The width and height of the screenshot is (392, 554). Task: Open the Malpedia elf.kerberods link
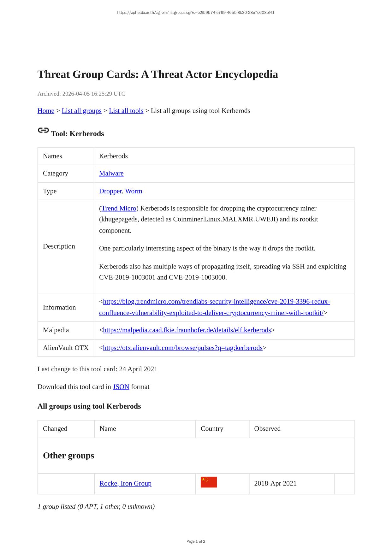(x=187, y=330)
